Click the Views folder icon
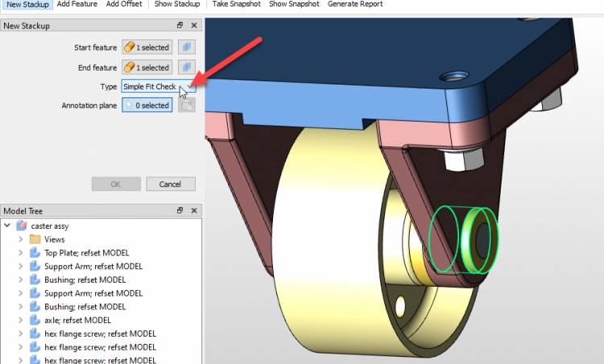Viewport: 604px width, 364px height. coord(35,239)
